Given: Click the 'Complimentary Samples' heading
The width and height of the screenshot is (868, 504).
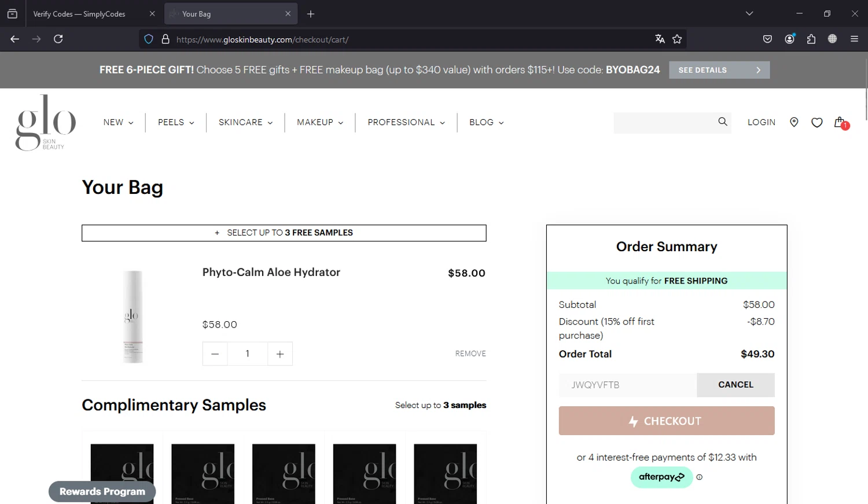Looking at the screenshot, I should point(174,405).
